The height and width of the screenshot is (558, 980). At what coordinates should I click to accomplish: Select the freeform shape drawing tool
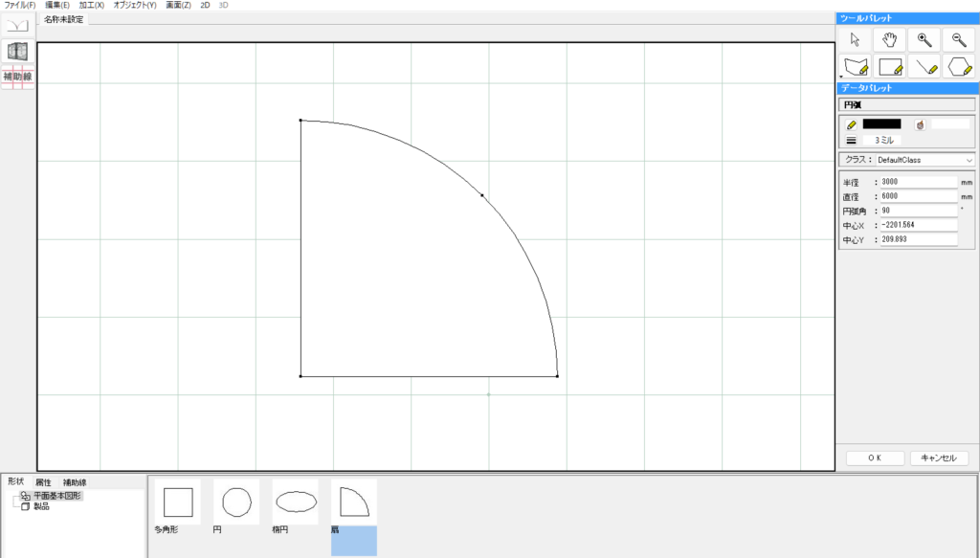(x=855, y=67)
